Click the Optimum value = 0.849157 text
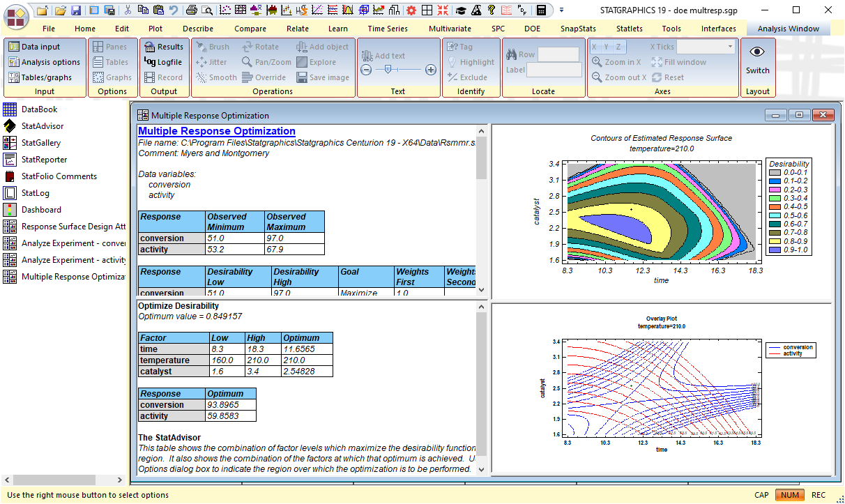 (x=190, y=316)
